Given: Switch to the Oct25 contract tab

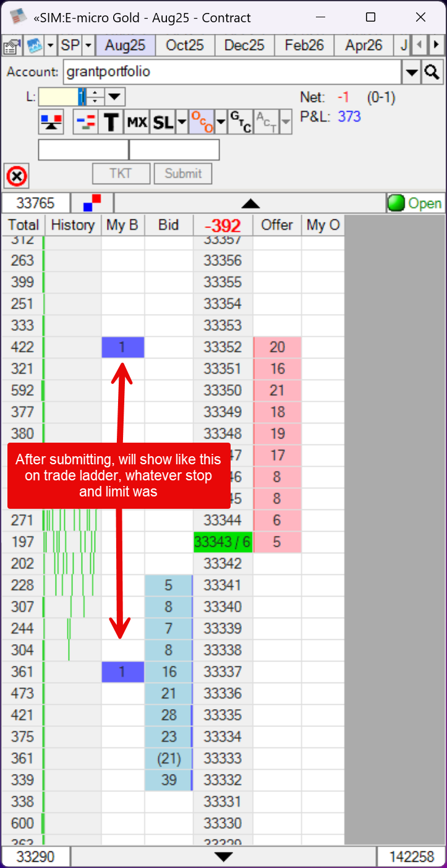Looking at the screenshot, I should coord(185,45).
